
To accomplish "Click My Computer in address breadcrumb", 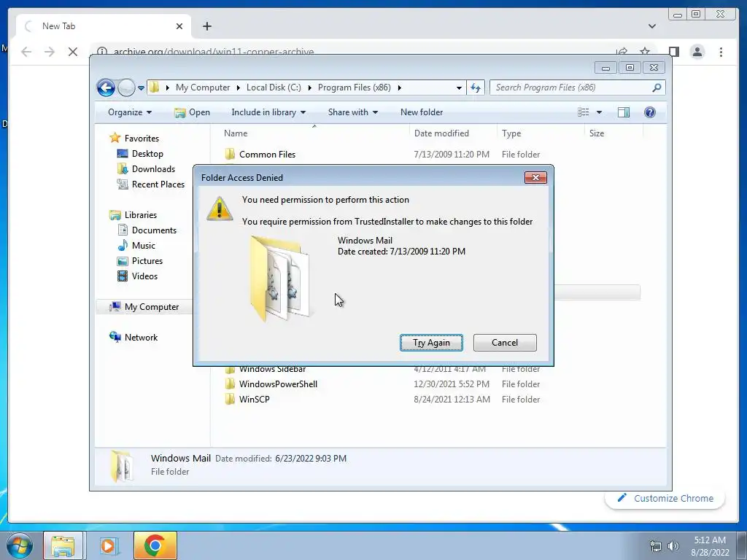I will point(203,87).
